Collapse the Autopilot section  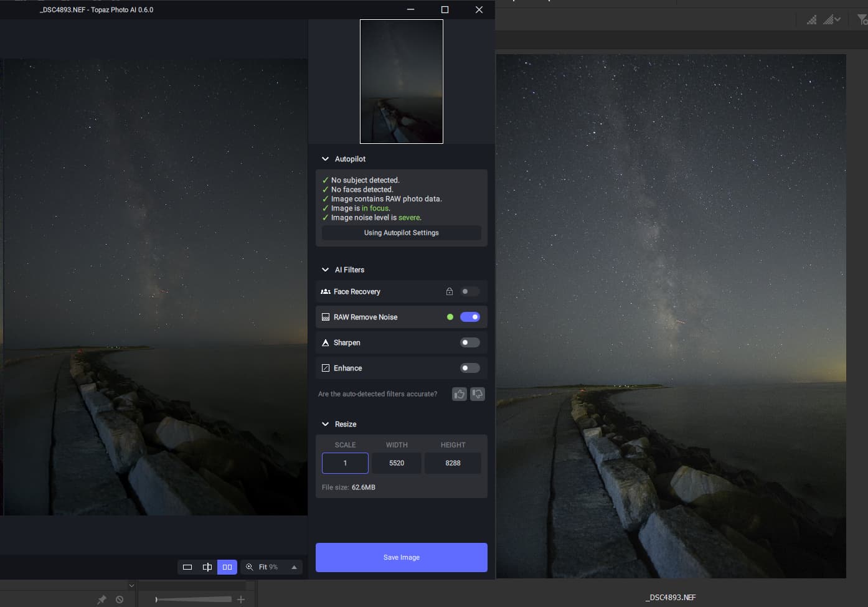pyautogui.click(x=325, y=159)
